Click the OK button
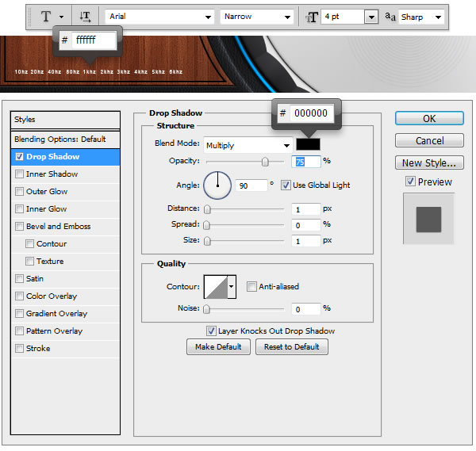 tap(429, 118)
